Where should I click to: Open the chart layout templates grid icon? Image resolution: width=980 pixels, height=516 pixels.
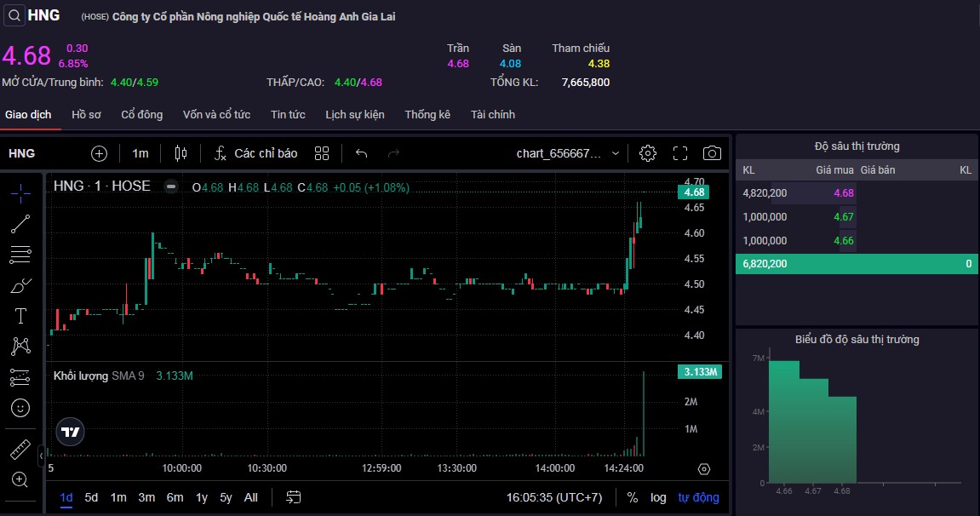[x=322, y=153]
